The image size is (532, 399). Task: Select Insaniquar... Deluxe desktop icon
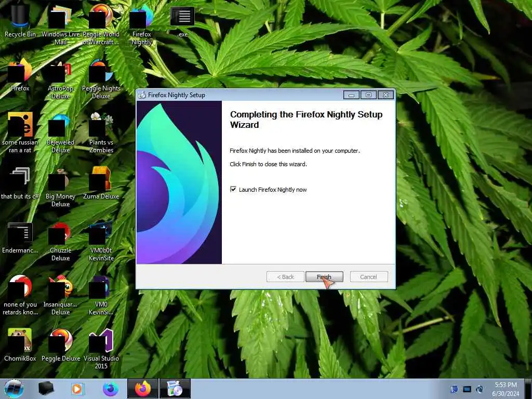(60, 295)
